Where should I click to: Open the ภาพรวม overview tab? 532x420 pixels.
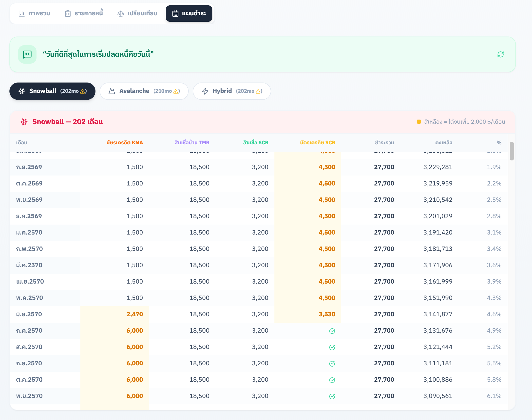tap(34, 14)
